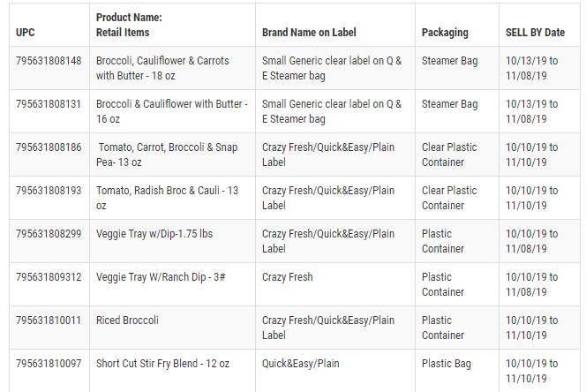Select the Broccoli, Cauliflower & Carrots with Butter cell
This screenshot has width=586, height=392.
tap(162, 68)
